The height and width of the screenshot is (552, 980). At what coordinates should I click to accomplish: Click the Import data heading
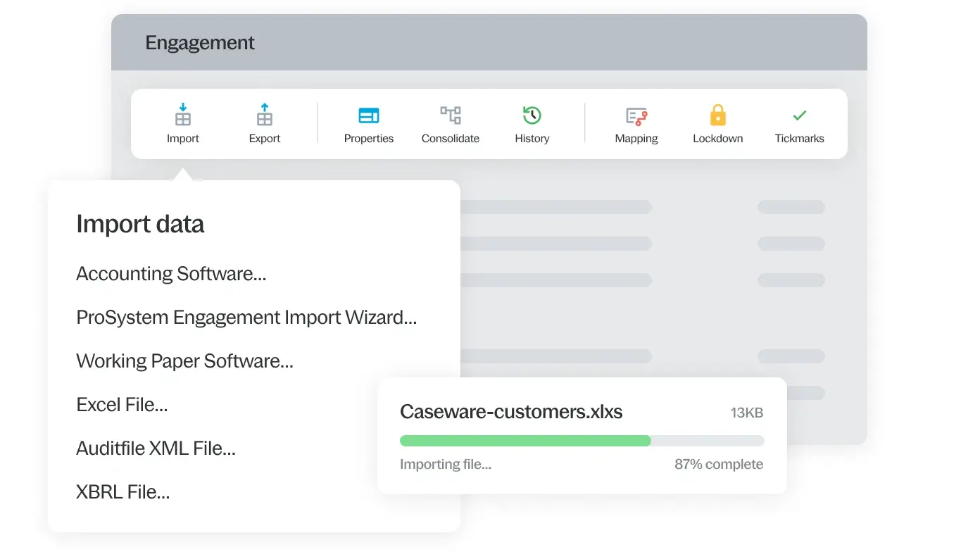(140, 224)
